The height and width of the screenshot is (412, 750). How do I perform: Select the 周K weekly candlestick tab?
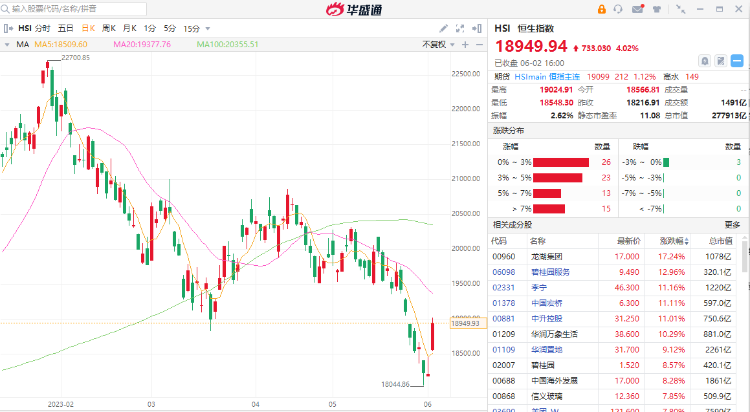pos(109,29)
